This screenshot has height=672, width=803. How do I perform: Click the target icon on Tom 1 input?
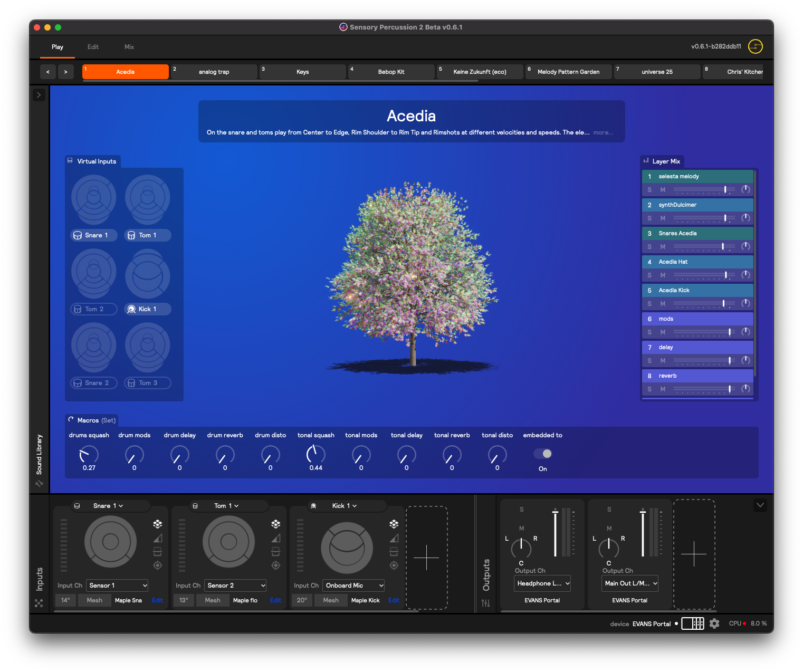point(275,565)
